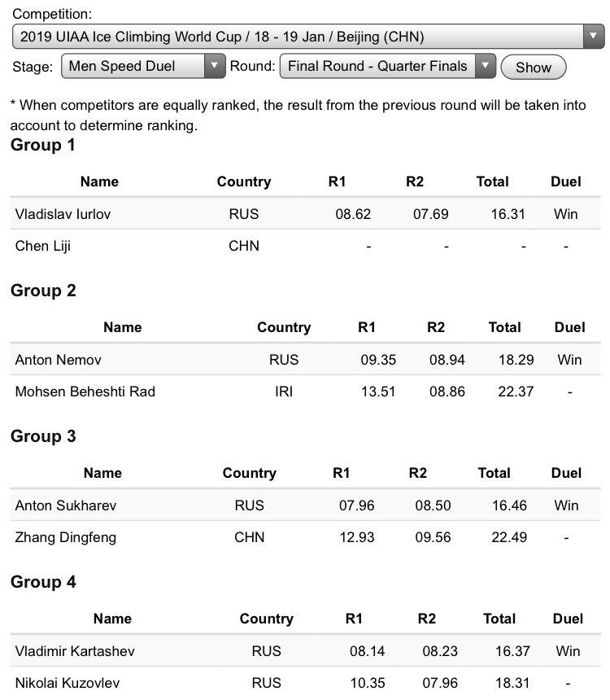
Task: Open the Competition dropdown list
Action: pyautogui.click(x=307, y=37)
